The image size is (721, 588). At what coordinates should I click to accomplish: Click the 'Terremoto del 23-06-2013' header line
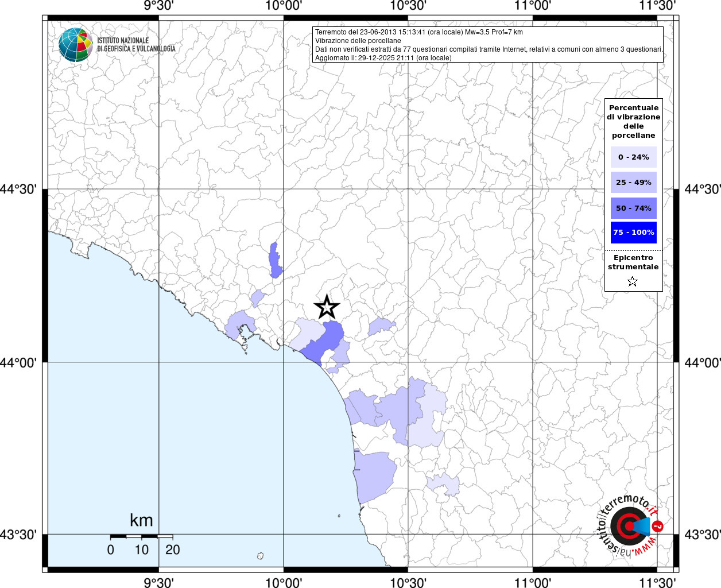click(x=419, y=32)
